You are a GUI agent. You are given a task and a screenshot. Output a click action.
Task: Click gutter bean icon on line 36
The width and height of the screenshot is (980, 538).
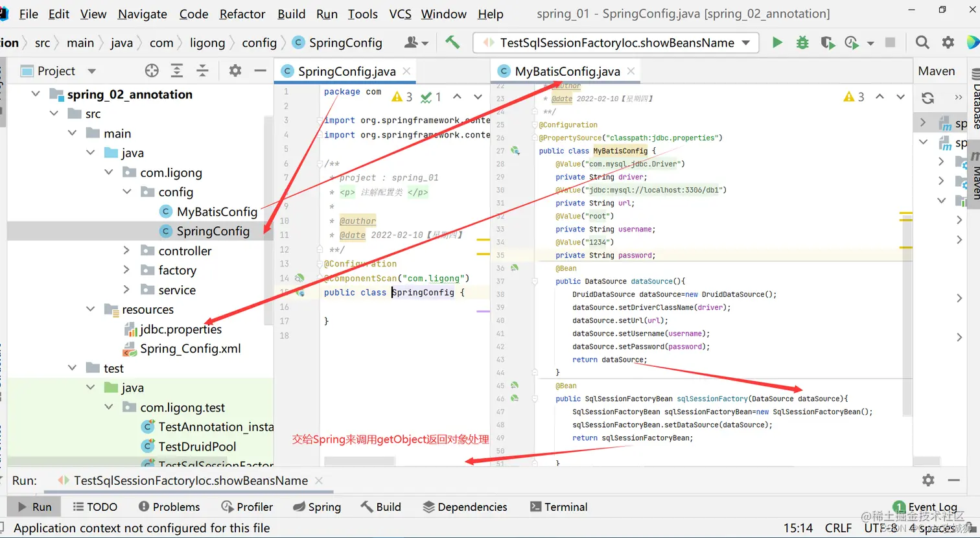click(x=514, y=268)
